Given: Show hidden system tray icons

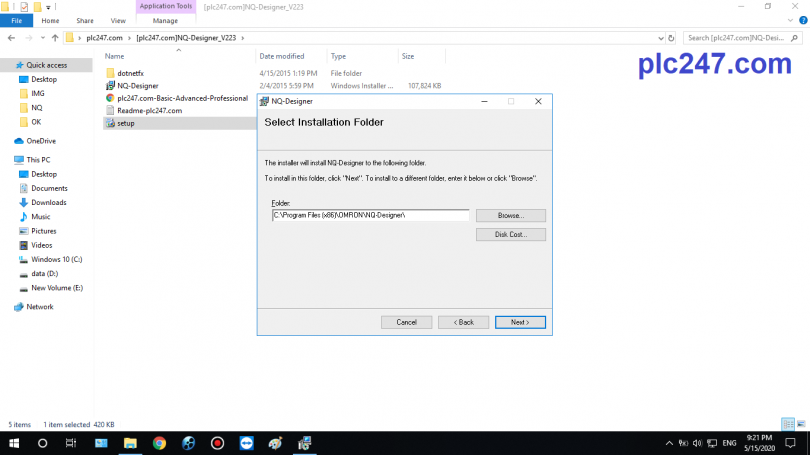Looking at the screenshot, I should [x=669, y=443].
